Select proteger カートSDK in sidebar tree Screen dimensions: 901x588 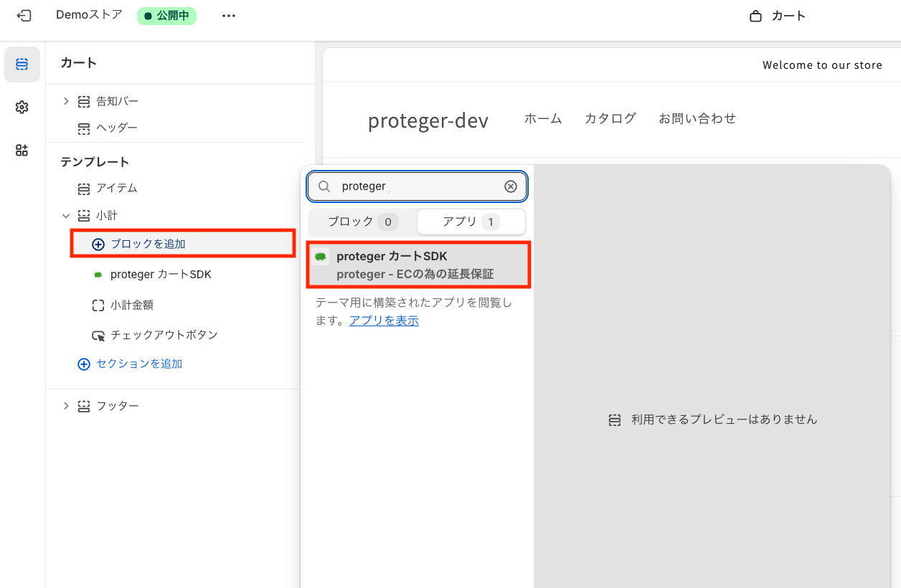point(161,275)
